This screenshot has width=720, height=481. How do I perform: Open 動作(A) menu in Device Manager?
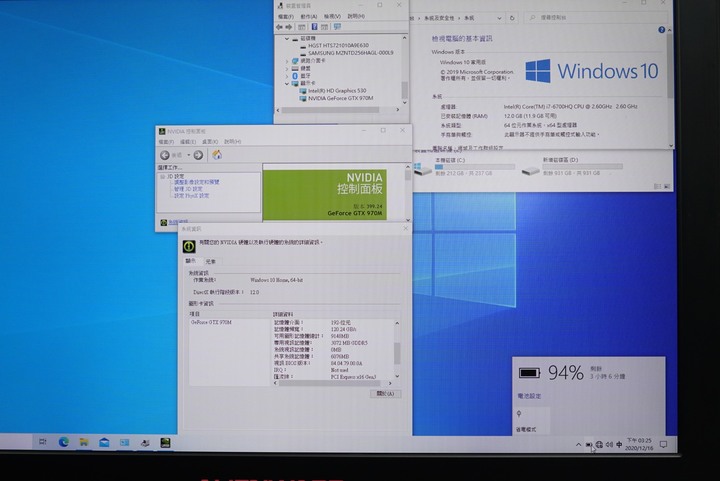pyautogui.click(x=309, y=17)
